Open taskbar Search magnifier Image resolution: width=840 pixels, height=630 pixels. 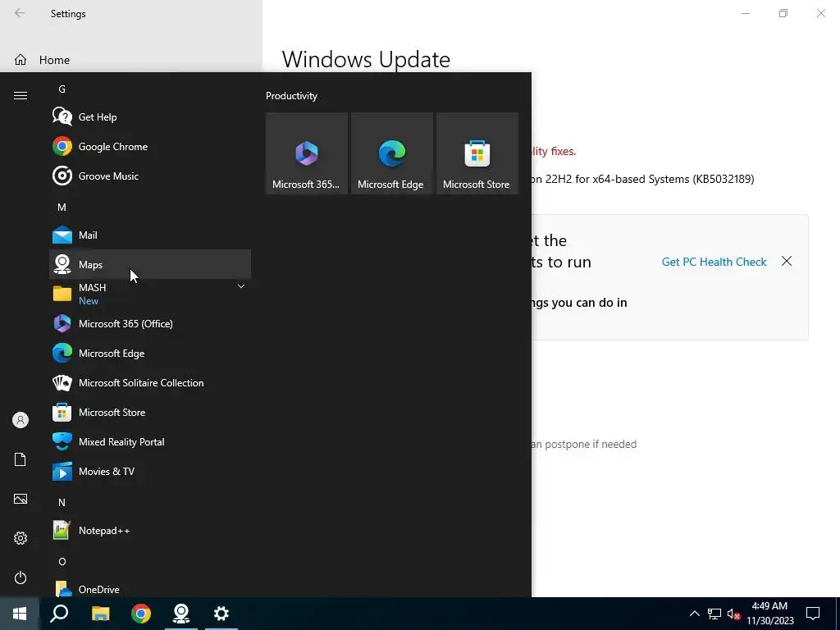59,614
